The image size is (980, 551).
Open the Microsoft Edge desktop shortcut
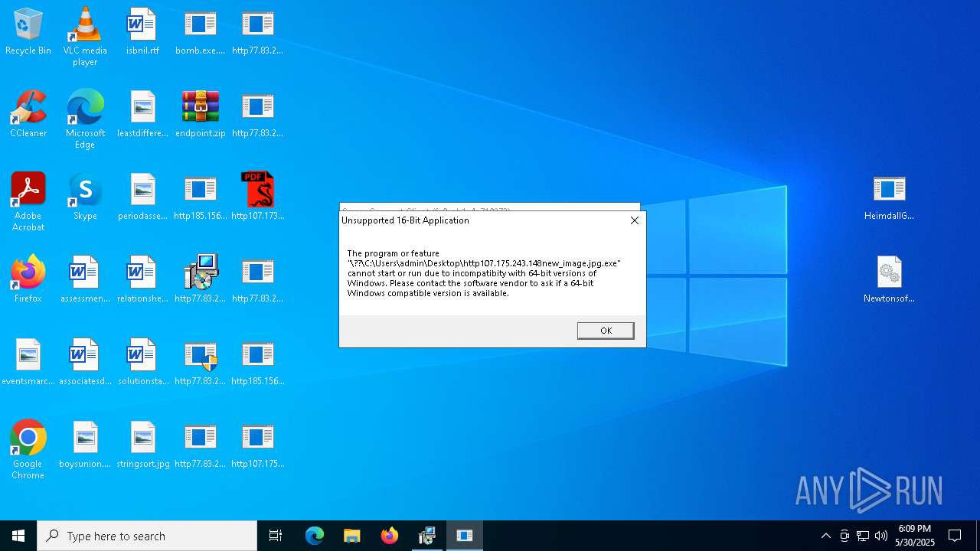pyautogui.click(x=85, y=119)
